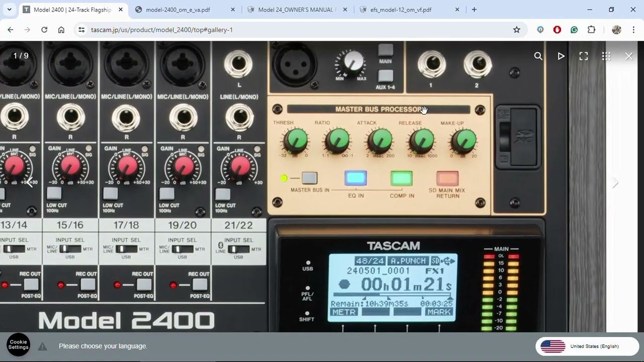Start the gallery slideshow
Screen dimensions: 644x362
[x=561, y=56]
